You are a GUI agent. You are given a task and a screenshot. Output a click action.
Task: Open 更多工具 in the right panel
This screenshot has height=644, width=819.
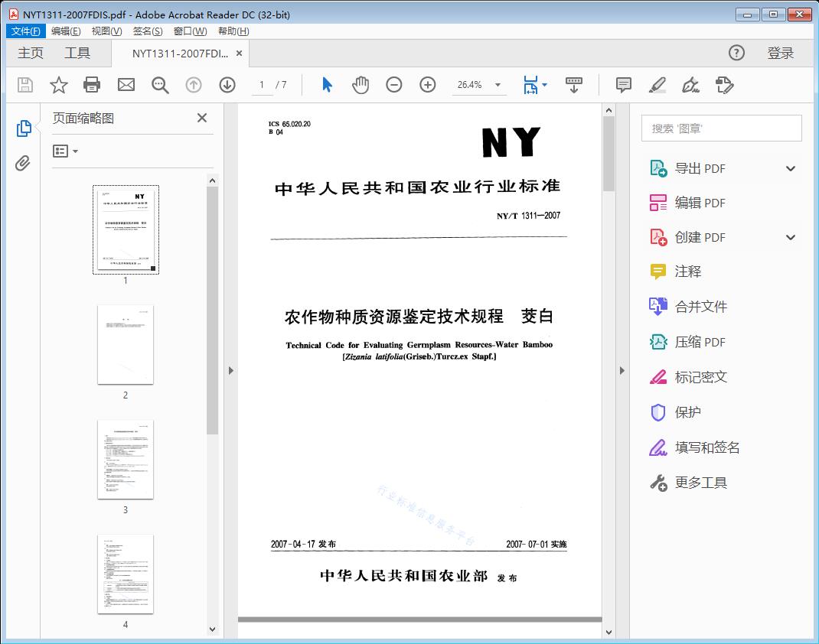tap(702, 482)
